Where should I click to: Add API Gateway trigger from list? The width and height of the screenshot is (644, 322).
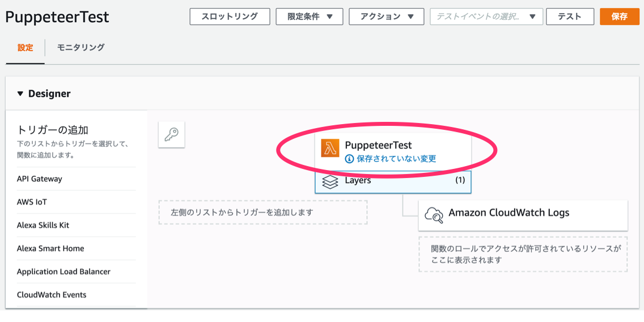click(40, 179)
